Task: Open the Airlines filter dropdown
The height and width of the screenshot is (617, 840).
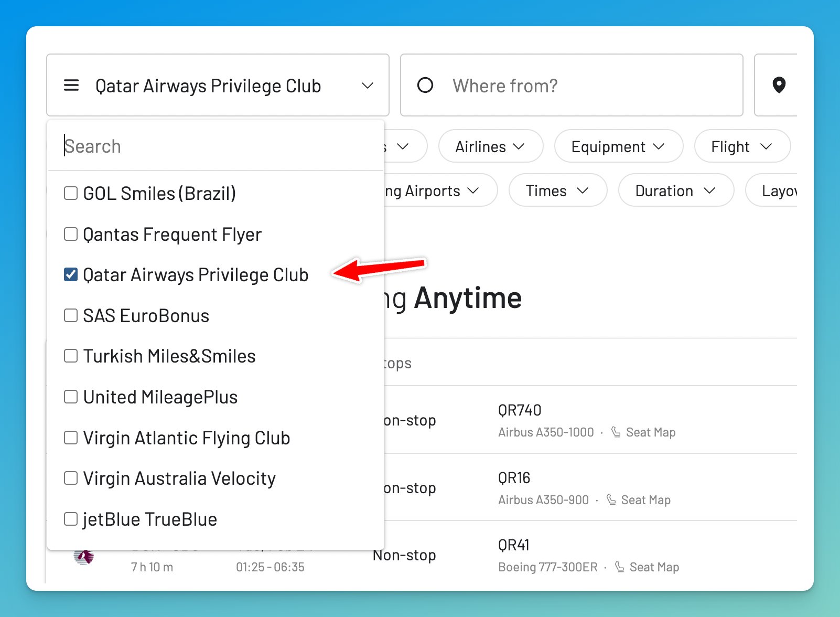Action: tap(490, 146)
